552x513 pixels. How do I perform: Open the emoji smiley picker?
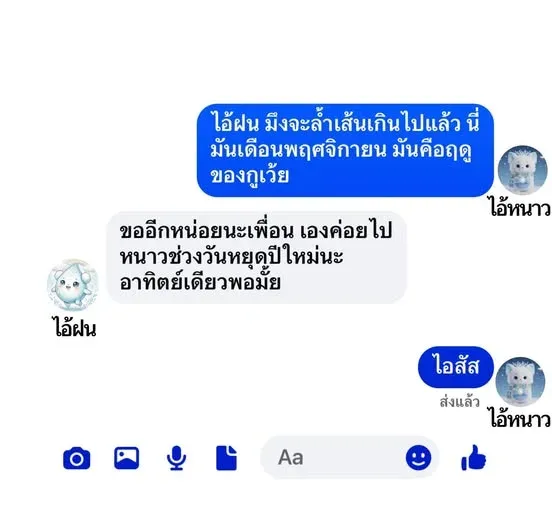[418, 457]
